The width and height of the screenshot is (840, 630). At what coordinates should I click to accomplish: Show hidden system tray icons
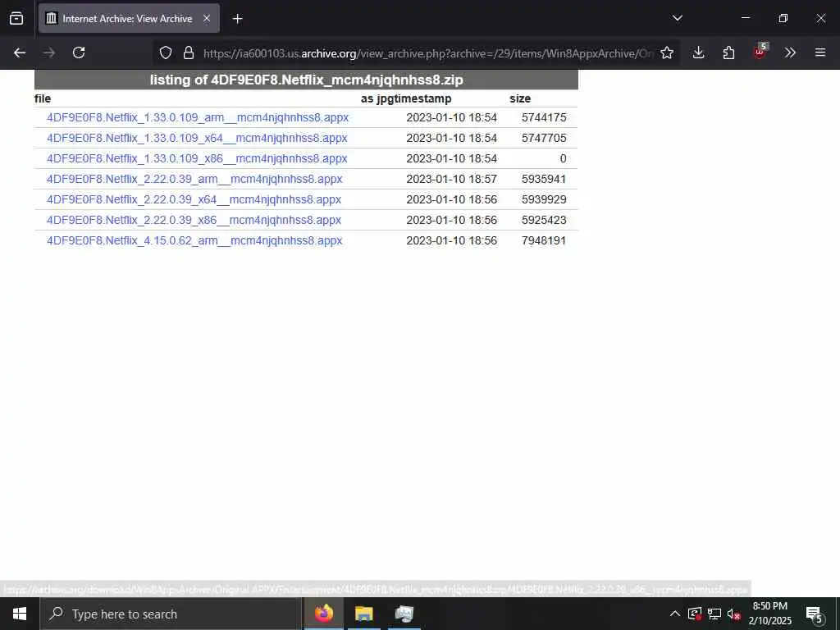click(675, 614)
